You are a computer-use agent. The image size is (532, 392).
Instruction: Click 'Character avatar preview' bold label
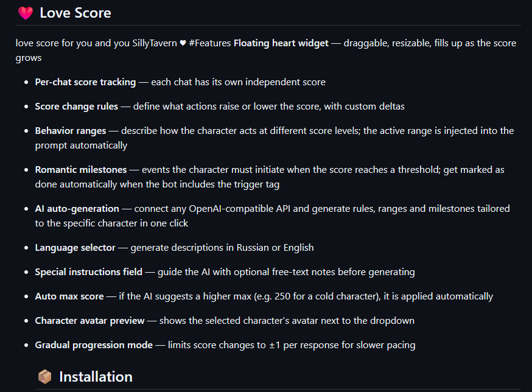(x=89, y=321)
